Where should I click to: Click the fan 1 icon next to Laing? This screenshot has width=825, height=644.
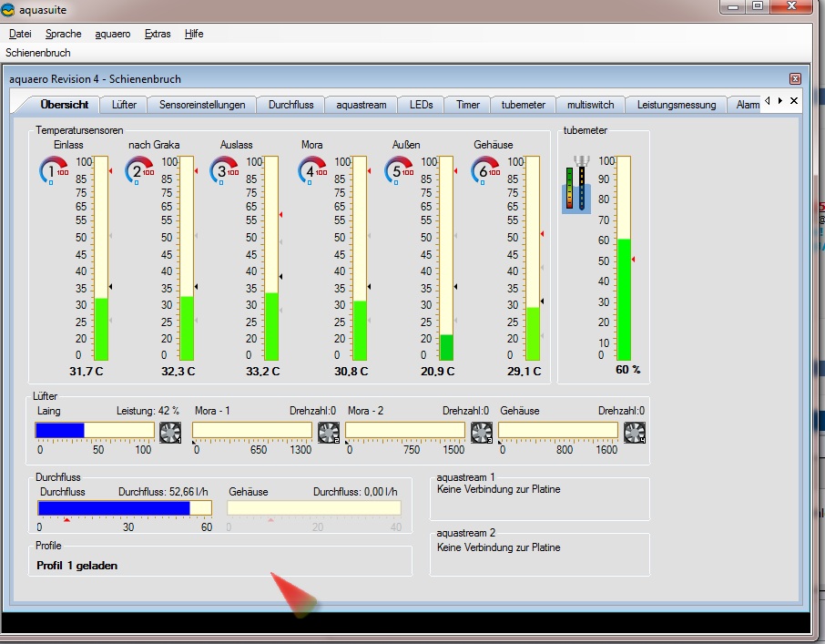coord(170,433)
